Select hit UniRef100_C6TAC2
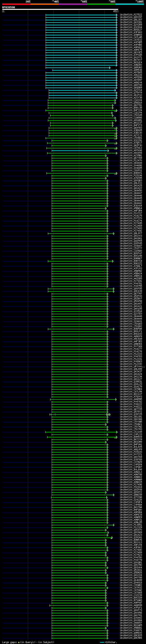The width and height of the screenshot is (146, 644). [131, 148]
